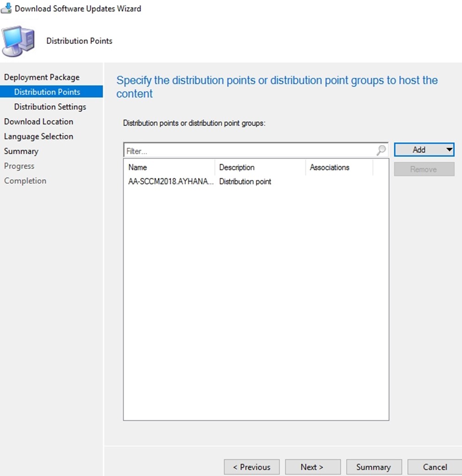Open the Language Selection step
The image size is (462, 476).
(38, 136)
